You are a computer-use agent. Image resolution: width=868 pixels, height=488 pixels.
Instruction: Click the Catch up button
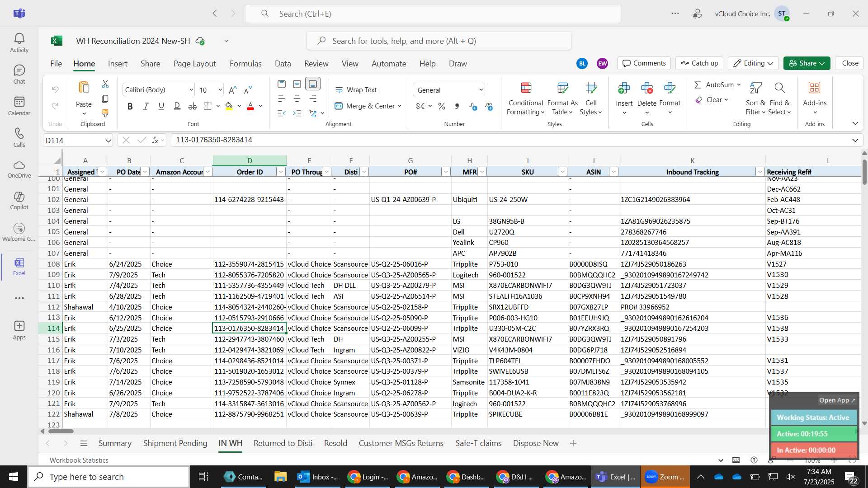pos(699,63)
